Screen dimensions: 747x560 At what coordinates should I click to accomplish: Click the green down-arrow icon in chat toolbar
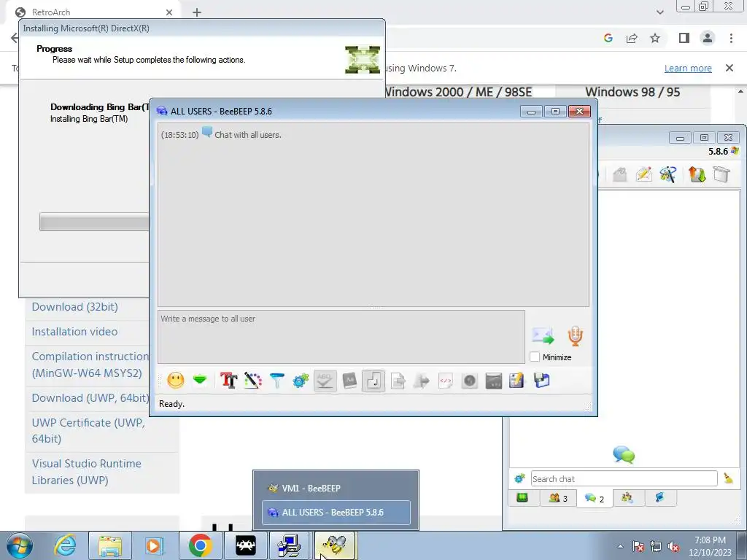200,380
